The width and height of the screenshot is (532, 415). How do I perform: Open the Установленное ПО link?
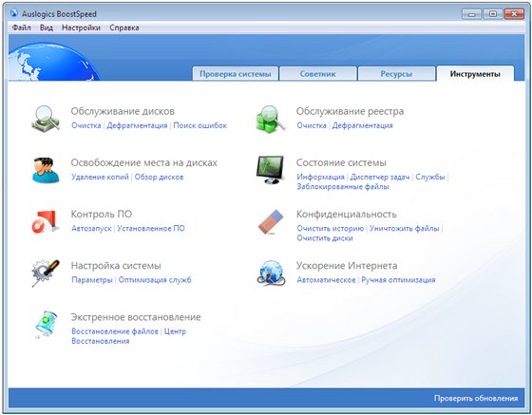click(x=151, y=229)
